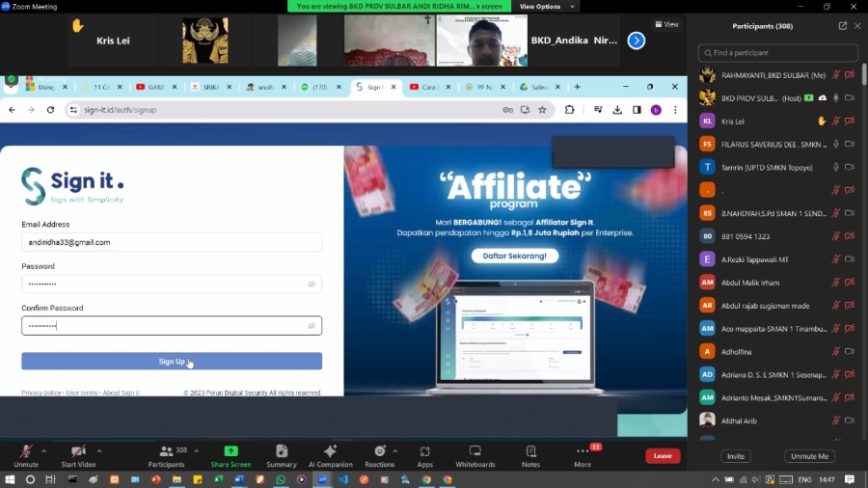Open Chrome downloads icon
868x488 pixels.
617,110
